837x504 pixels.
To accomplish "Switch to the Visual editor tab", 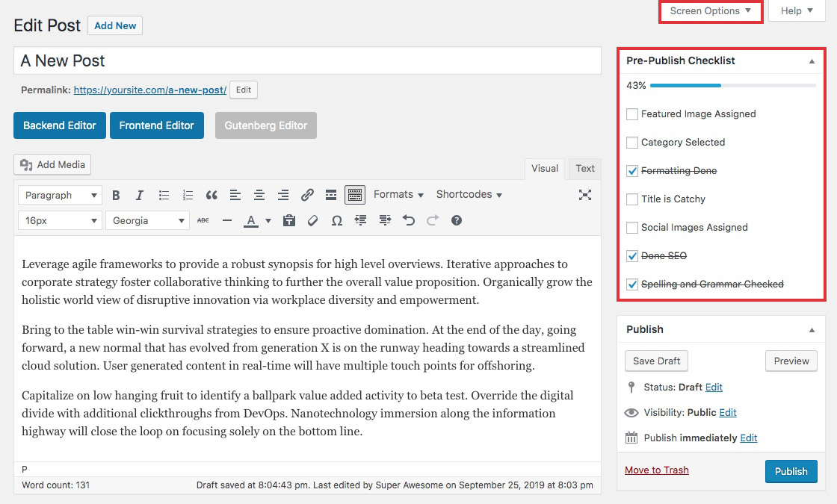I will (545, 169).
